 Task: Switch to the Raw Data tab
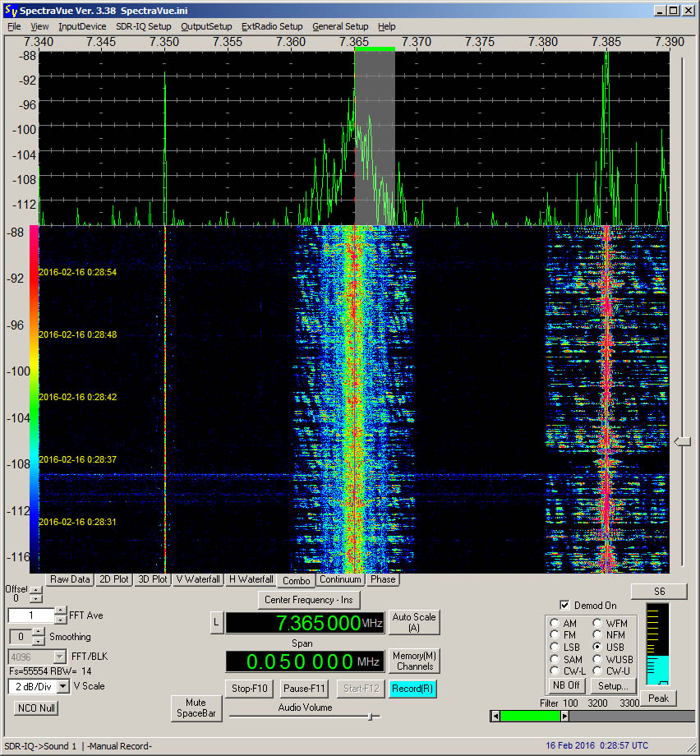click(70, 579)
